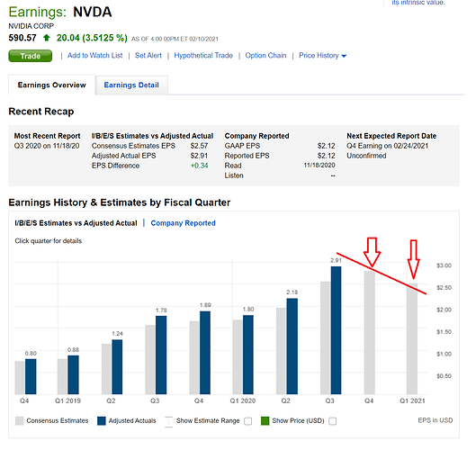Open Hypothetical Trade link
Viewport: 476px width, 450px height.
click(203, 56)
